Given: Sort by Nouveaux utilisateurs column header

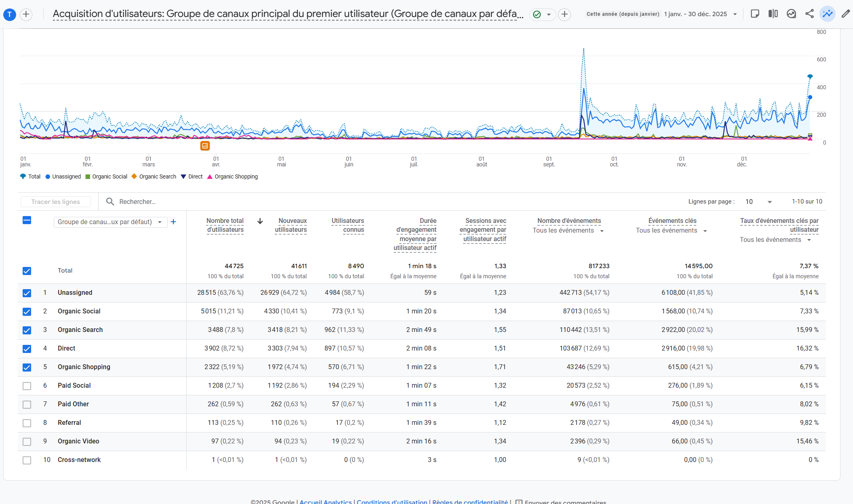Looking at the screenshot, I should coord(291,225).
